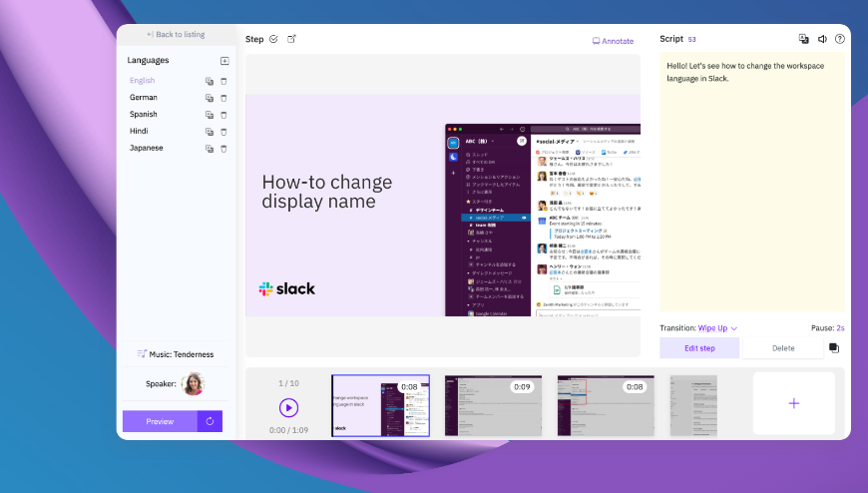Screen dimensions: 868x493
Task: Delete the German language using its trash icon
Action: coord(223,98)
